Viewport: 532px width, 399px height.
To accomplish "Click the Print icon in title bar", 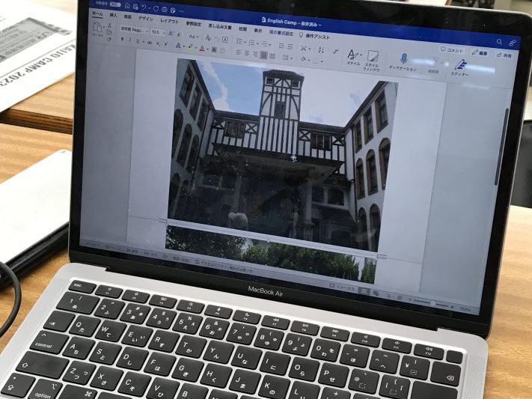I will (165, 9).
